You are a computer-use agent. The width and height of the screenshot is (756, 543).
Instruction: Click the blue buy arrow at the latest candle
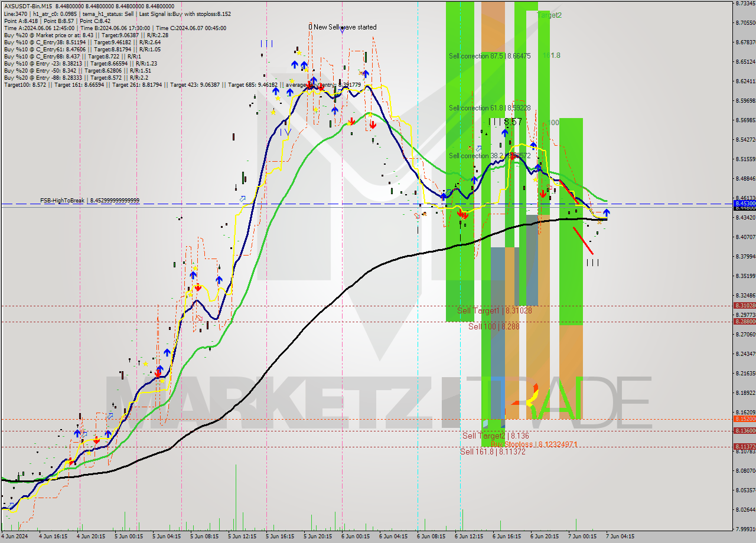click(x=607, y=212)
